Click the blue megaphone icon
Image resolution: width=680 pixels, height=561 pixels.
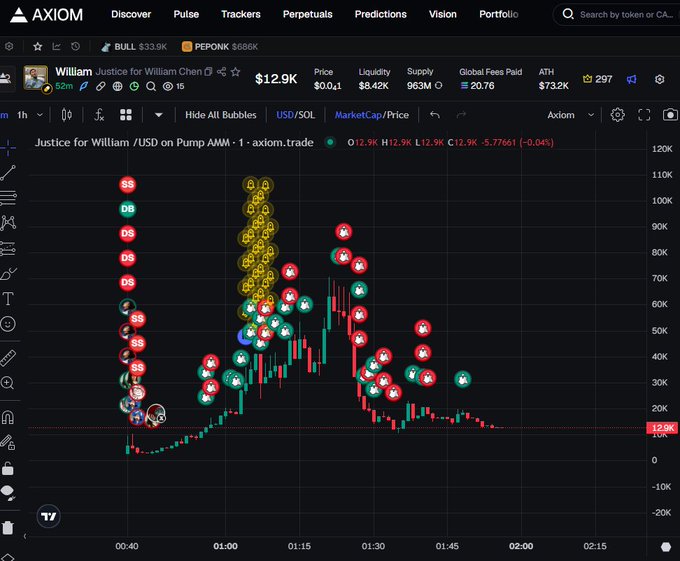point(631,79)
